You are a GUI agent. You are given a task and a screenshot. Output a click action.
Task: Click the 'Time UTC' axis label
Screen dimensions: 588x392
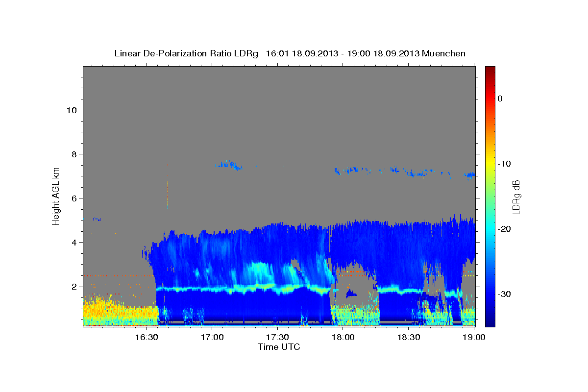[x=279, y=347]
